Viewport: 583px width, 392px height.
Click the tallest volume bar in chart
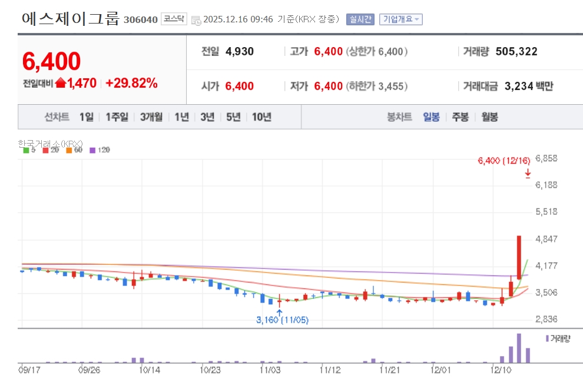click(519, 348)
